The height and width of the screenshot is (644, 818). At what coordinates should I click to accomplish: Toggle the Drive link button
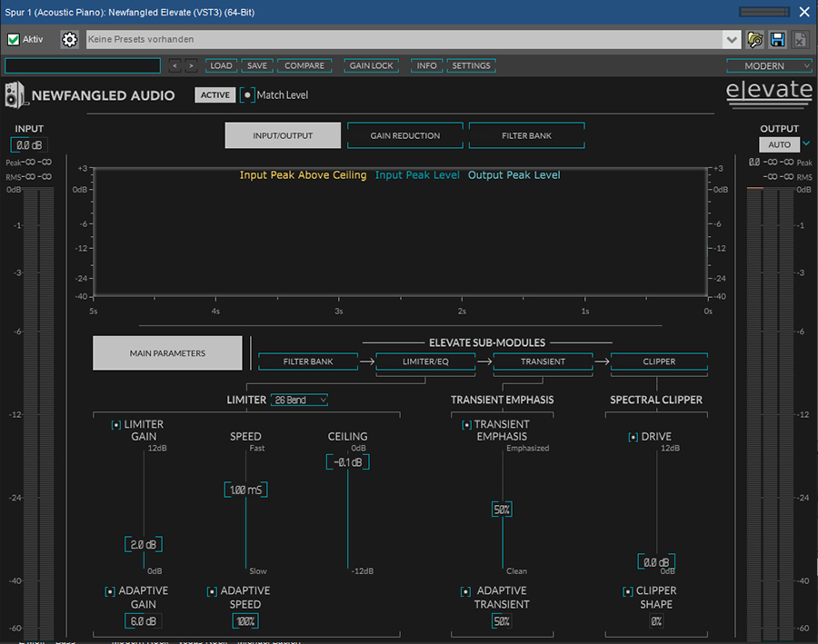pos(633,437)
